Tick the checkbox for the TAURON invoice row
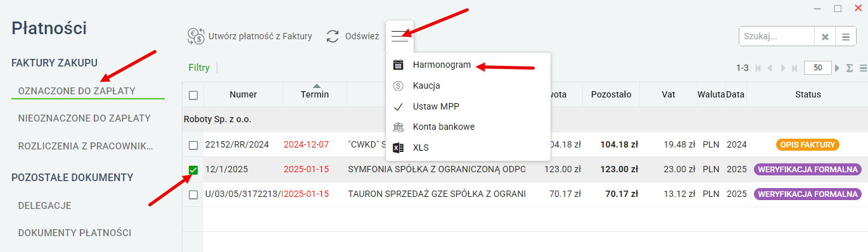Image resolution: width=868 pixels, height=252 pixels. coord(193,194)
